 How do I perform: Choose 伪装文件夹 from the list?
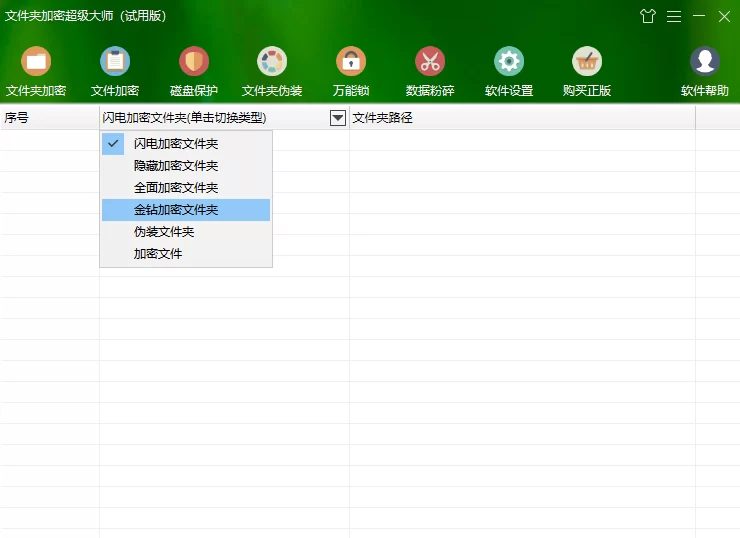pos(186,232)
